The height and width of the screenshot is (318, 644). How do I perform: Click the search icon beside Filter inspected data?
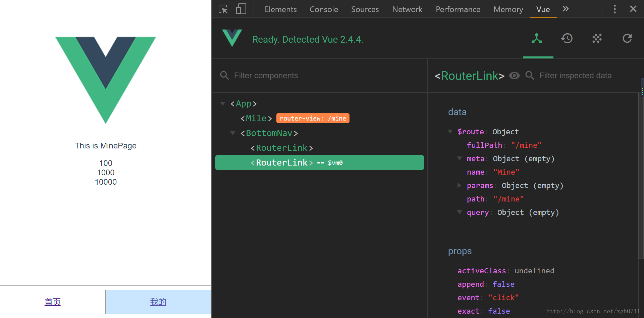[530, 76]
